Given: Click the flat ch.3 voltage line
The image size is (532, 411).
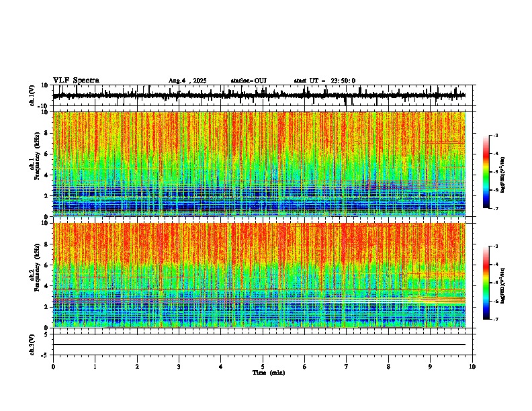Looking at the screenshot, I should [x=259, y=345].
